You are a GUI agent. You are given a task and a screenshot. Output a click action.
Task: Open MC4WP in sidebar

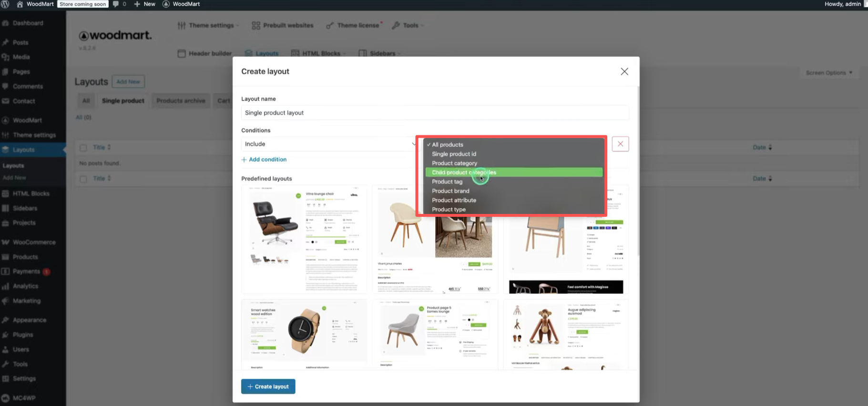click(24, 398)
